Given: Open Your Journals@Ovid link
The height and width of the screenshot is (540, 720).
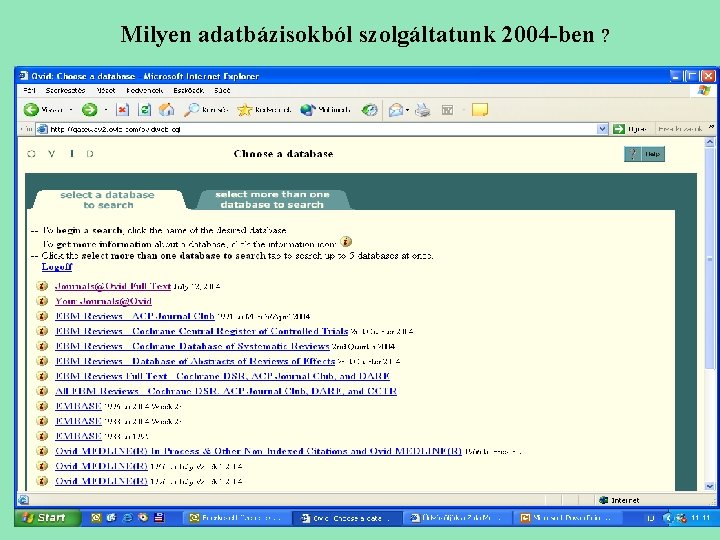Looking at the screenshot, I should [x=103, y=301].
